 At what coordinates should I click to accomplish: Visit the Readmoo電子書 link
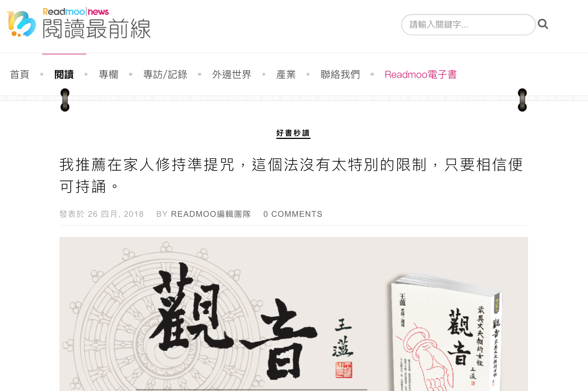(421, 75)
